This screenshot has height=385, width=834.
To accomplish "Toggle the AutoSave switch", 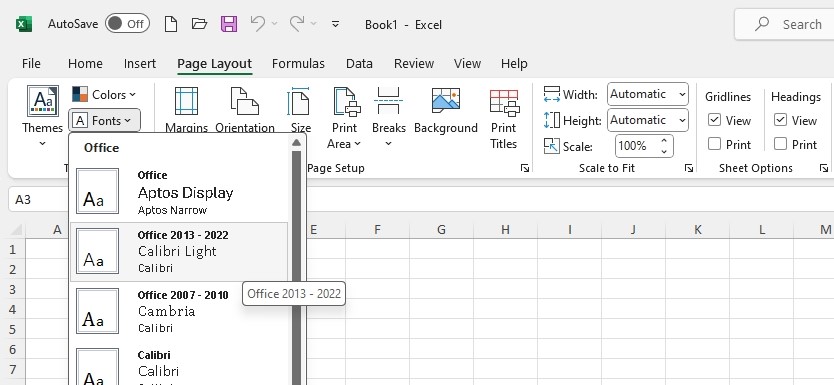I will coord(127,24).
